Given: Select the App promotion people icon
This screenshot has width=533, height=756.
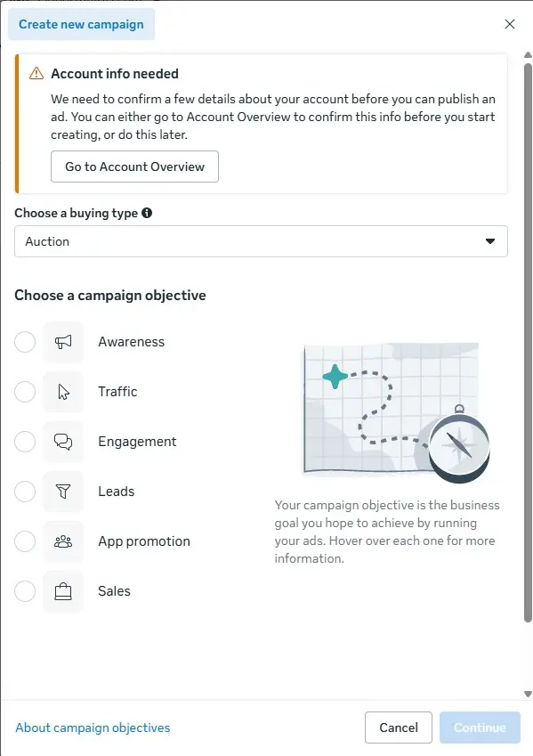Looking at the screenshot, I should (63, 541).
